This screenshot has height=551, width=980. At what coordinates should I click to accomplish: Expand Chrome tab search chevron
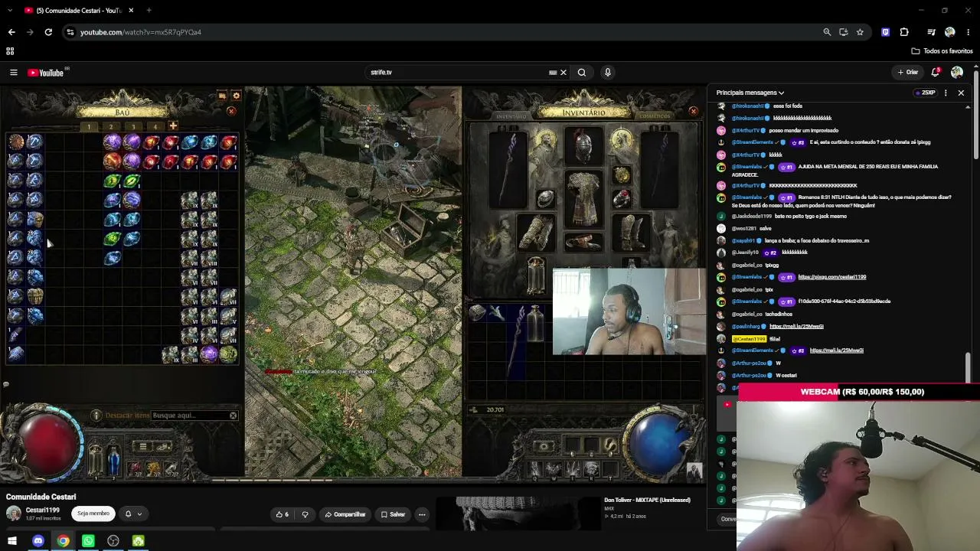pos(9,11)
